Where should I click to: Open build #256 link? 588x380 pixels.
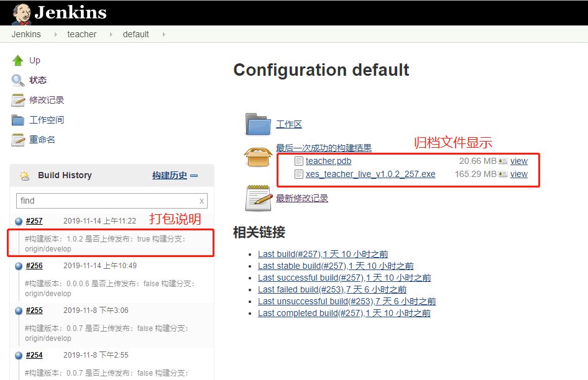click(x=34, y=266)
